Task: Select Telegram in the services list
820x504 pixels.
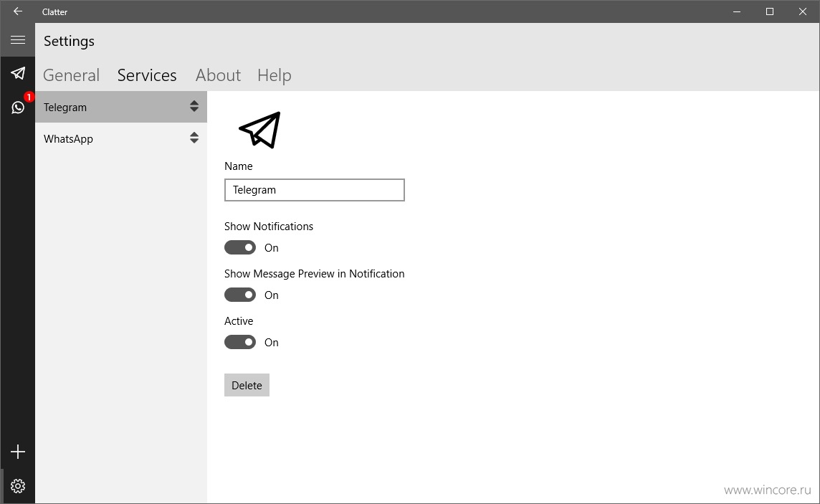Action: (121, 107)
